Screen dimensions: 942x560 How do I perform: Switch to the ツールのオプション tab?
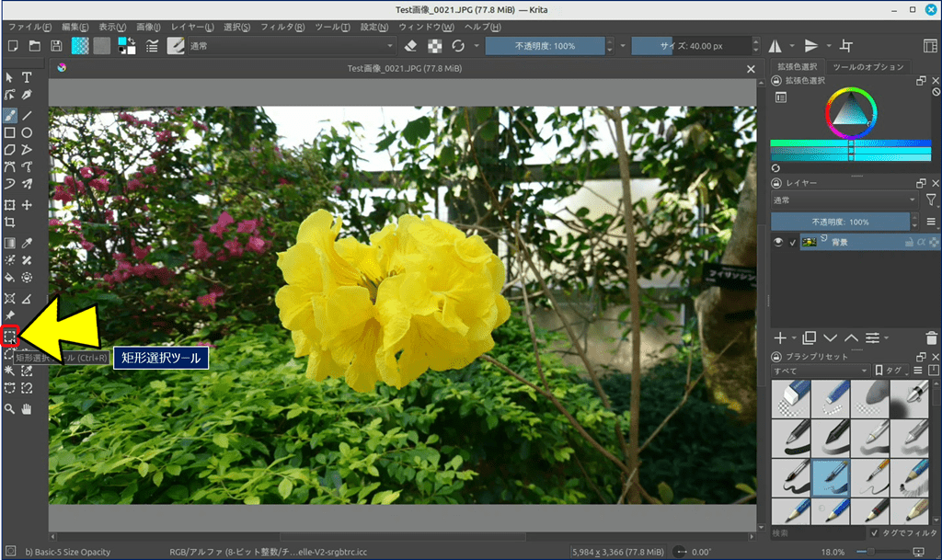tap(868, 67)
